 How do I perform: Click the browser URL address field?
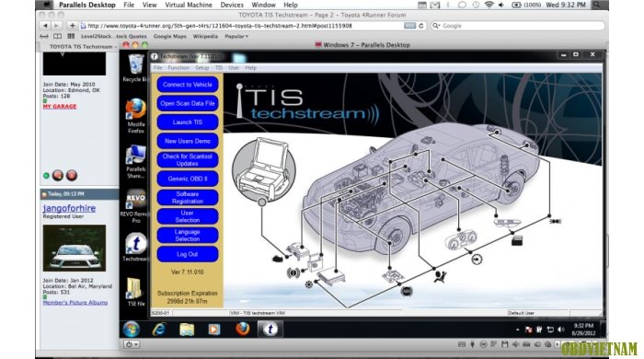(245, 26)
